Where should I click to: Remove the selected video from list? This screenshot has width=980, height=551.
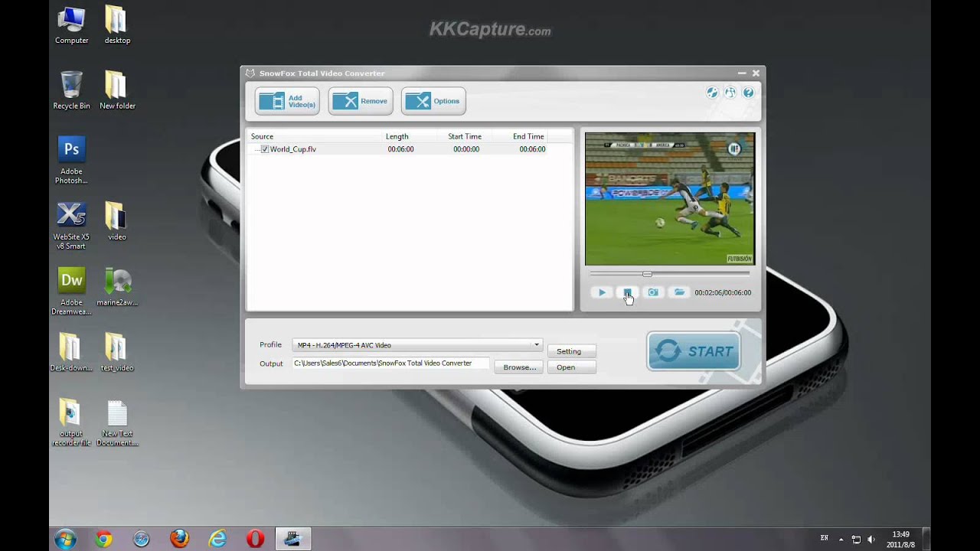[x=361, y=101]
